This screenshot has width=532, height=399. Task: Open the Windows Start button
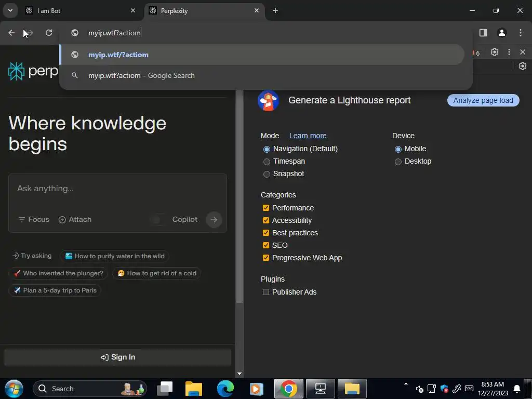click(14, 389)
